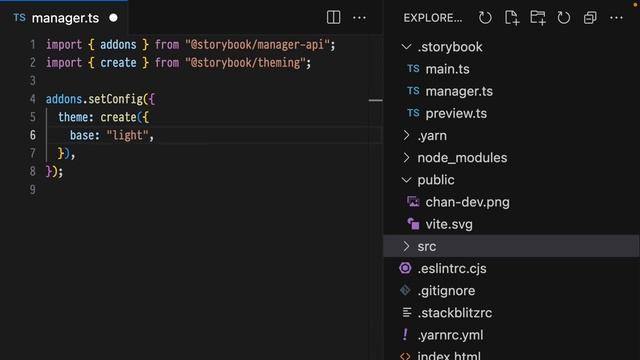The width and height of the screenshot is (640, 360).
Task: Open the .yarnrc.yml file
Action: pos(450,335)
